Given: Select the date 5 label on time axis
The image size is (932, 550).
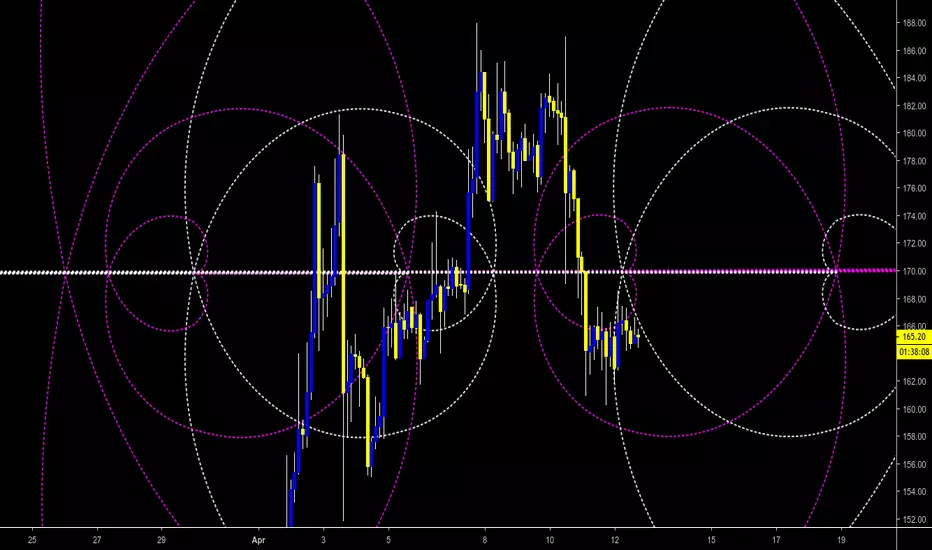Looking at the screenshot, I should (388, 540).
